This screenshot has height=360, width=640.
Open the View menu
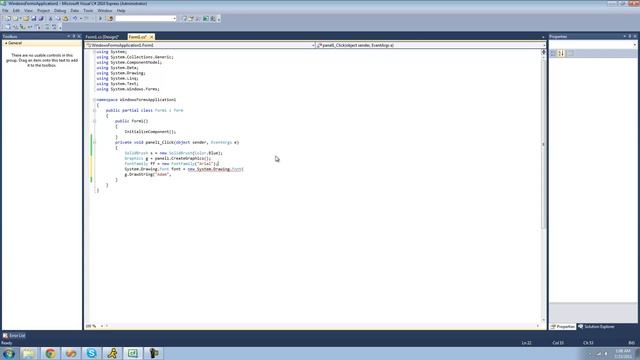pos(28,11)
